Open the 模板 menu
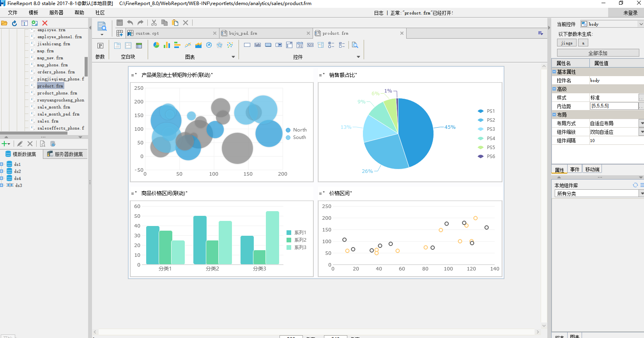 coord(34,12)
